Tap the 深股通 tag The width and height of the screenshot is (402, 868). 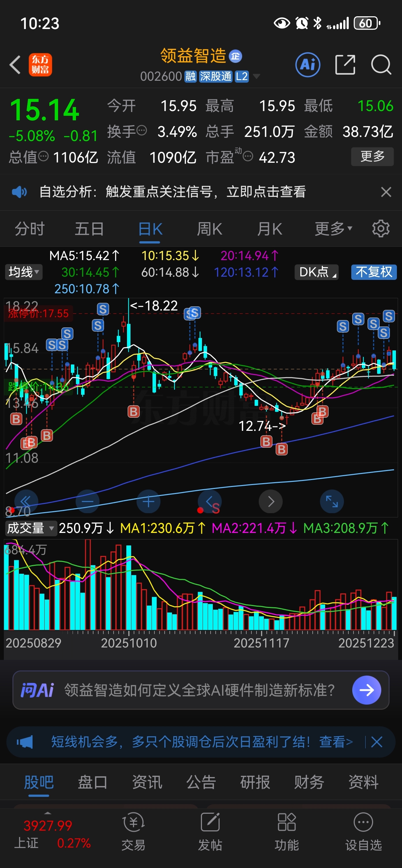pos(216,77)
